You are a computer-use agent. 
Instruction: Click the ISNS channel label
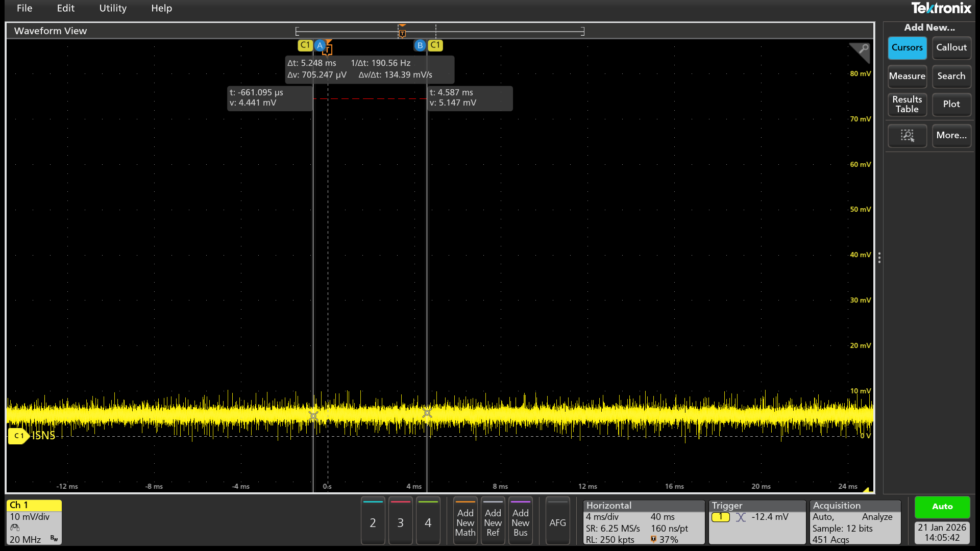click(x=43, y=435)
